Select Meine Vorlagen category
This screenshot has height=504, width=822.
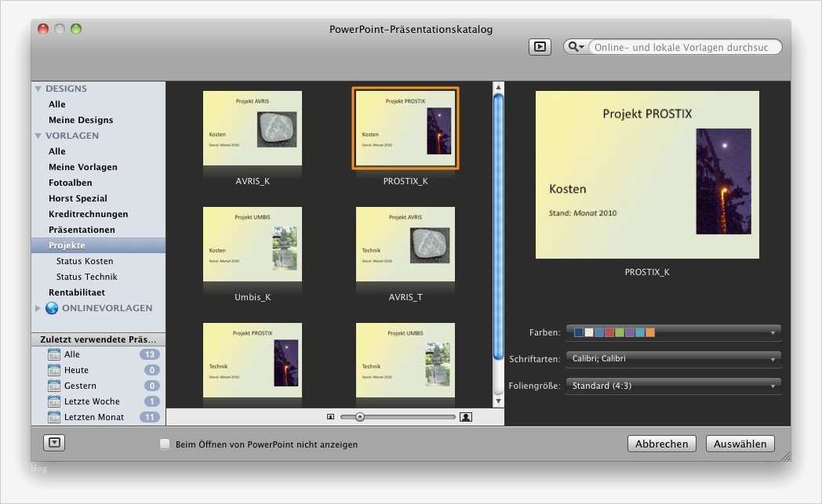[x=83, y=167]
